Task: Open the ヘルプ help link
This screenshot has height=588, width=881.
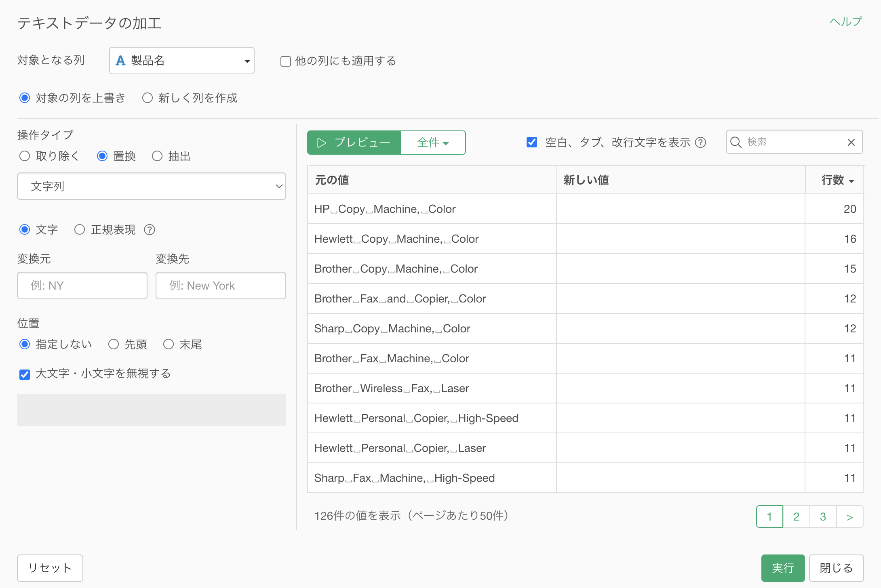Action: (x=845, y=21)
